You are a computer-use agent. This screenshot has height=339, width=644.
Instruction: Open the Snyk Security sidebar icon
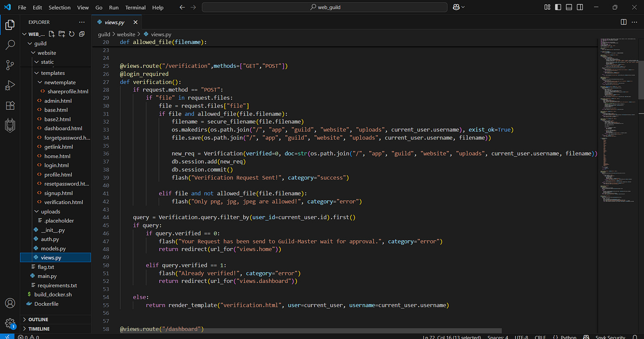10,126
